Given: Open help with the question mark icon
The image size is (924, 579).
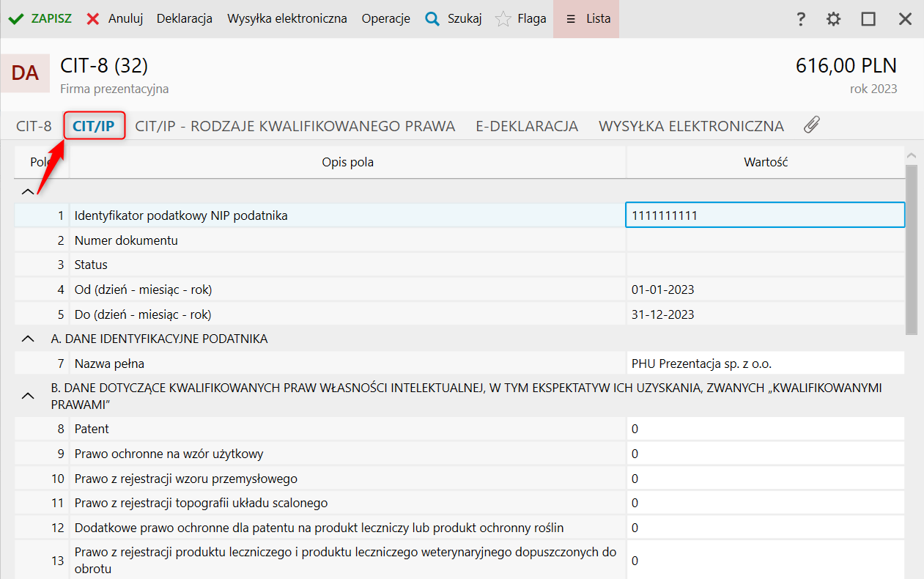Looking at the screenshot, I should 802,19.
